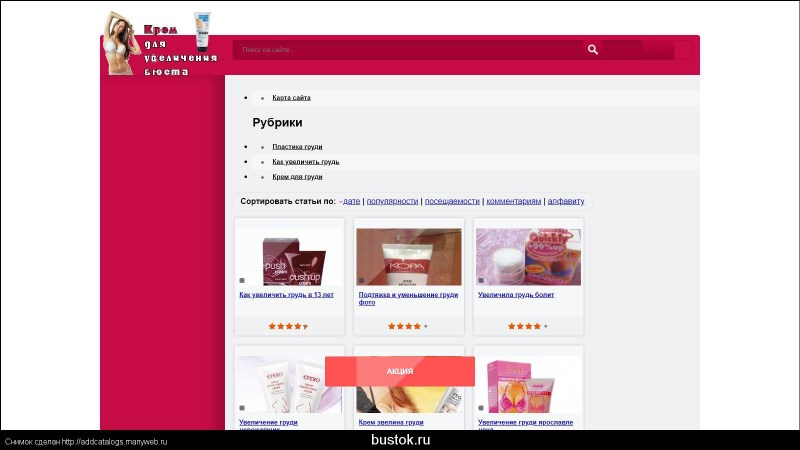The height and width of the screenshot is (450, 800).
Task: Click the small gray icon on the KORA cream thumbnail
Action: (x=361, y=280)
